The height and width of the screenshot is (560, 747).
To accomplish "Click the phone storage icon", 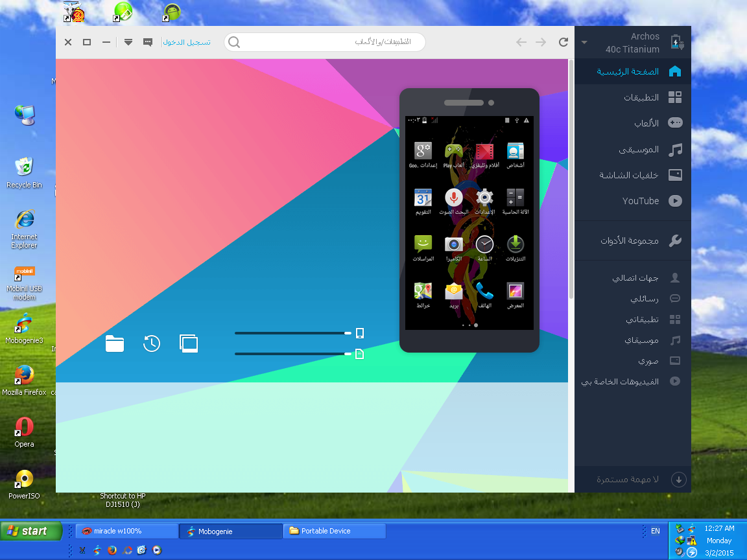I will (x=360, y=333).
